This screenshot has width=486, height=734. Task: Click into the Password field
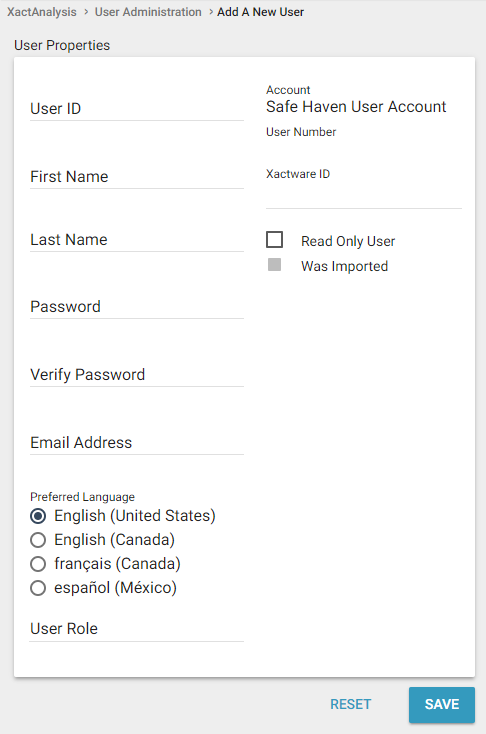click(137, 307)
